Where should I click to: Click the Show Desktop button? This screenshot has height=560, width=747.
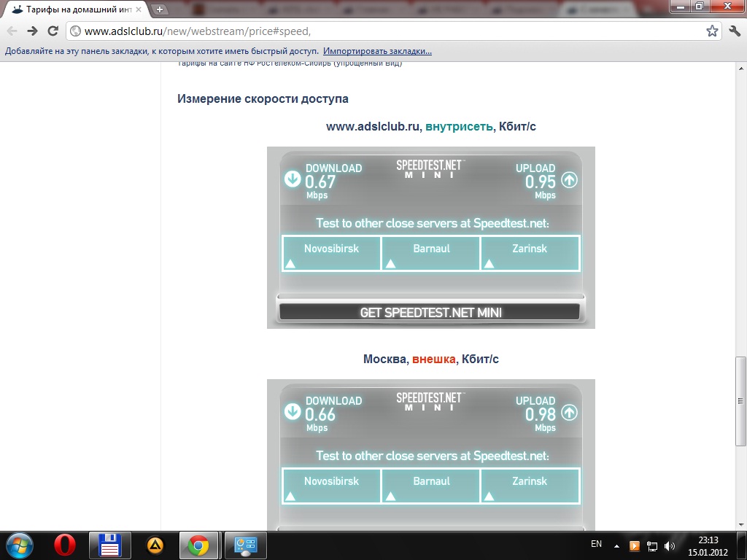[x=742, y=545]
